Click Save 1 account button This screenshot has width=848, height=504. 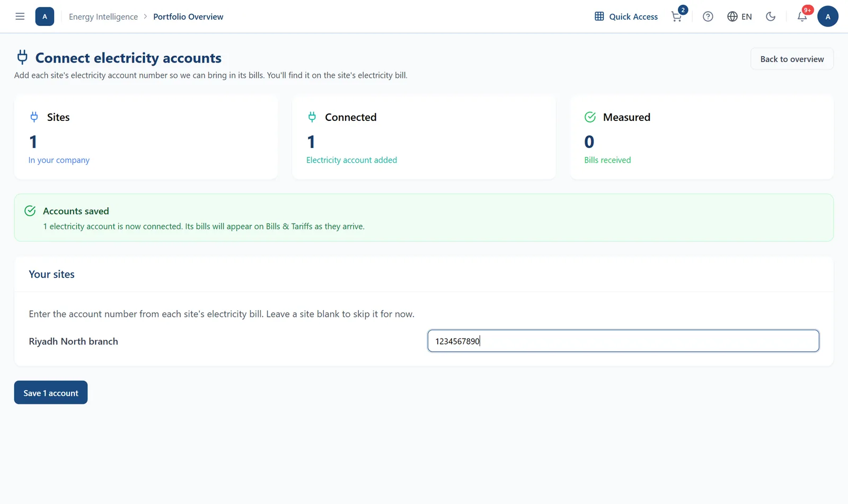click(51, 393)
